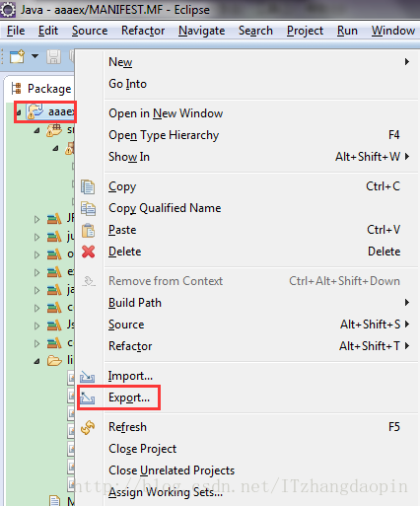Click the Refresh arrows icon
420x506 pixels.
(x=88, y=427)
